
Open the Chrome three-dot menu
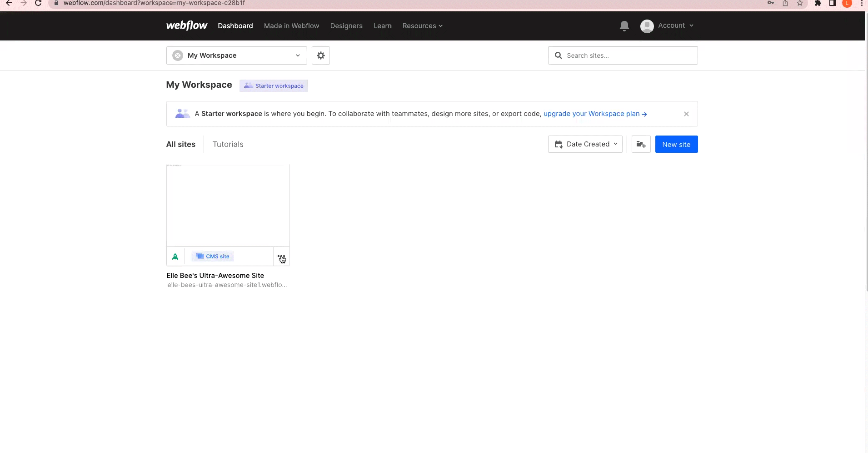click(862, 3)
